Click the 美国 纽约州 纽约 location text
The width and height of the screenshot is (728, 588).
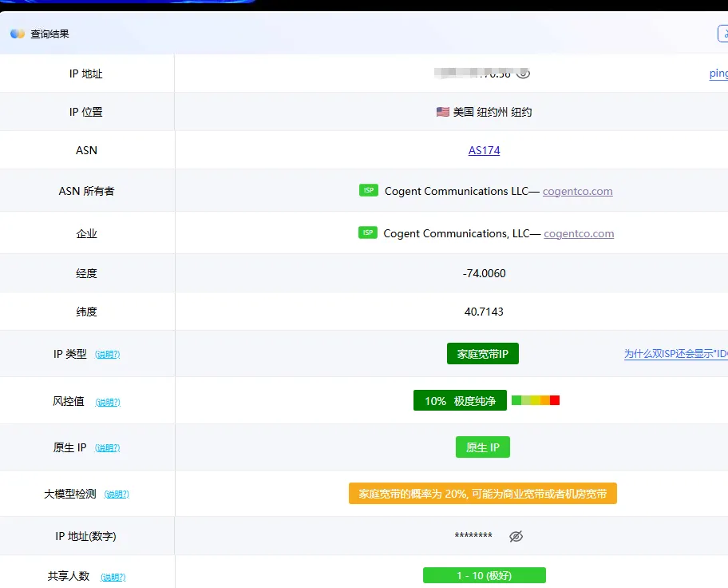point(493,112)
